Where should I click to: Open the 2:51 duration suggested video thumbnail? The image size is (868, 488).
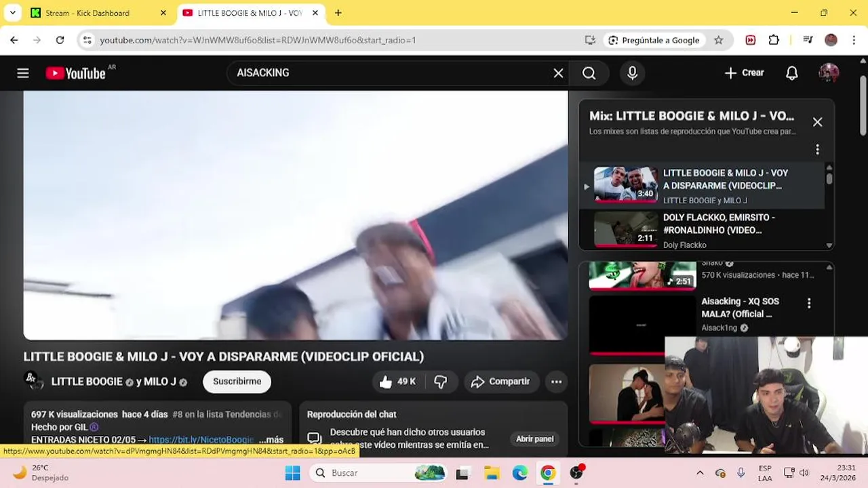point(642,275)
